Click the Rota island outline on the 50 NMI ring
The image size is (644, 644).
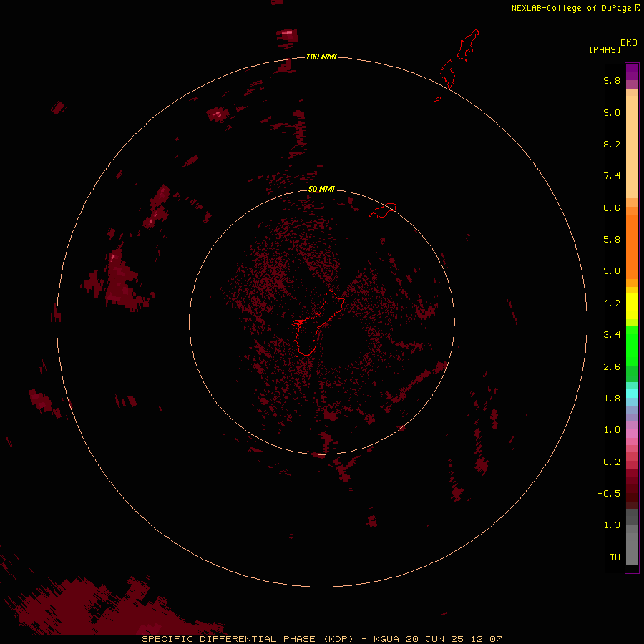[x=383, y=210]
